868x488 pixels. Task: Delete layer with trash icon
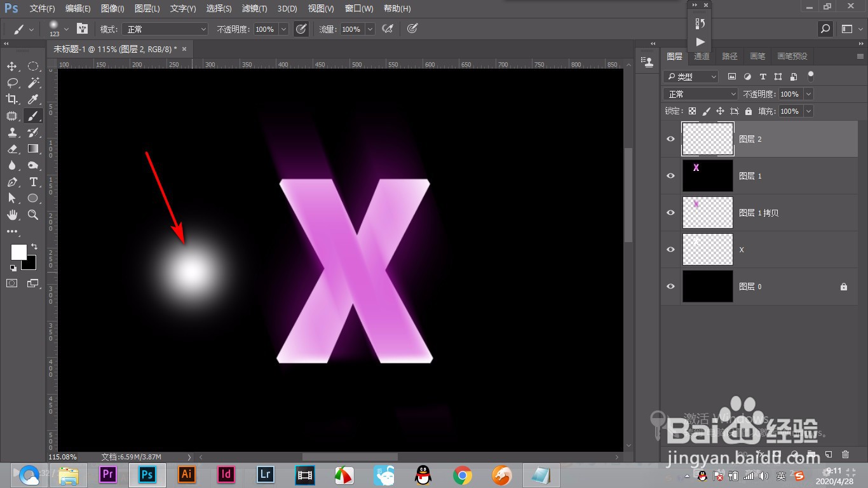[845, 455]
